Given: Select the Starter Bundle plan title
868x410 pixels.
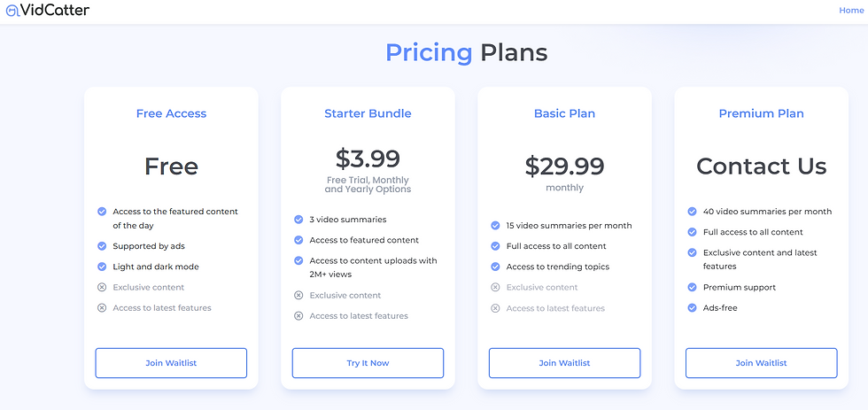Looking at the screenshot, I should [x=368, y=113].
